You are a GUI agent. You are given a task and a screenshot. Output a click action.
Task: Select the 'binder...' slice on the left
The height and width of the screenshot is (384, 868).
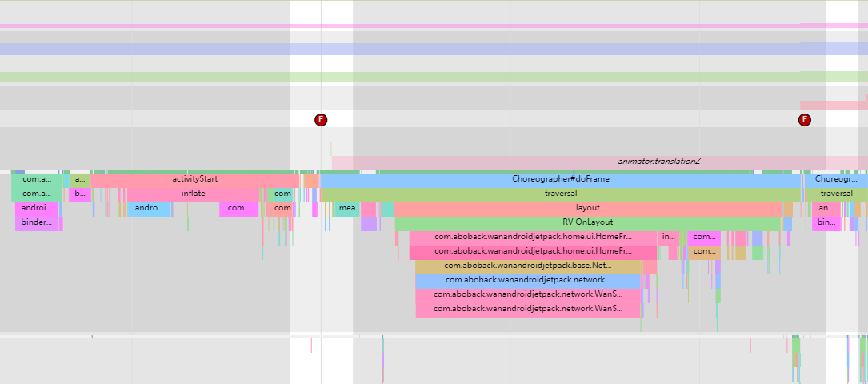point(37,223)
